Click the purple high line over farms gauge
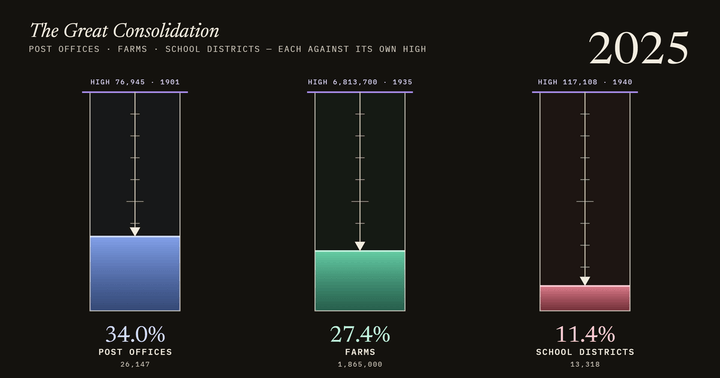Viewport: 720px width, 378px height. (x=360, y=92)
